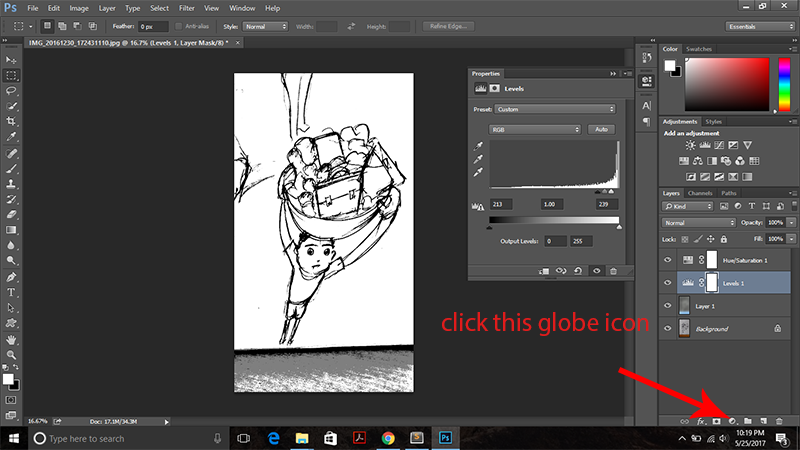Toggle clip adjustment to layer below

(544, 271)
